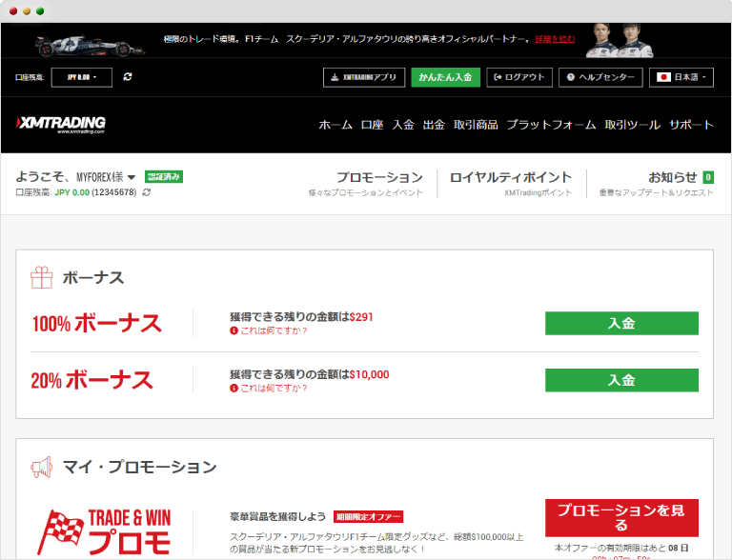Click the XMTRADING app download button

tap(364, 77)
